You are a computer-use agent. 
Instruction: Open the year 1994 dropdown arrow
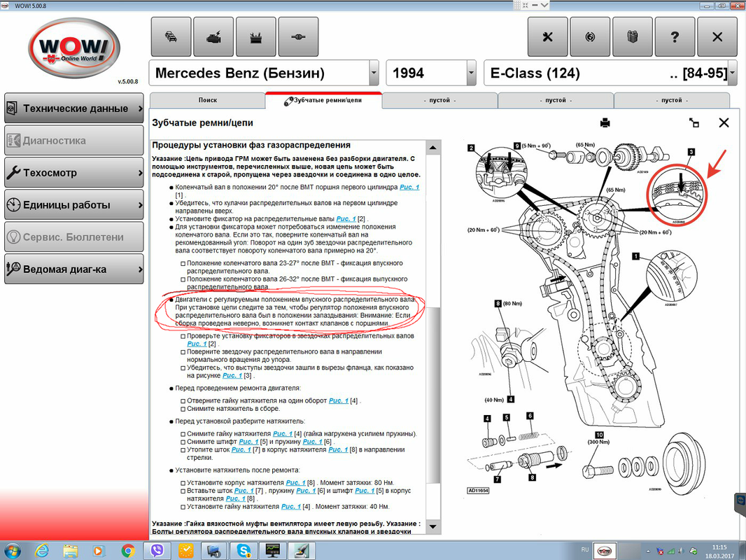click(x=471, y=73)
